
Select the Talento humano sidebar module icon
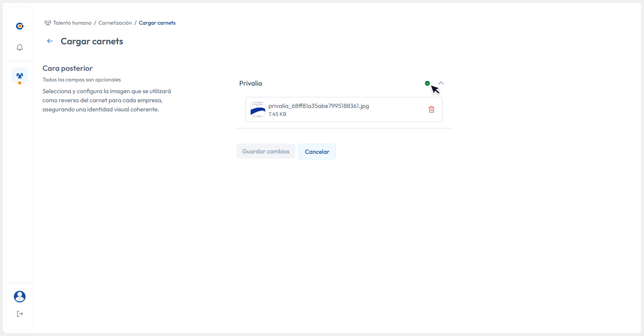tap(20, 76)
